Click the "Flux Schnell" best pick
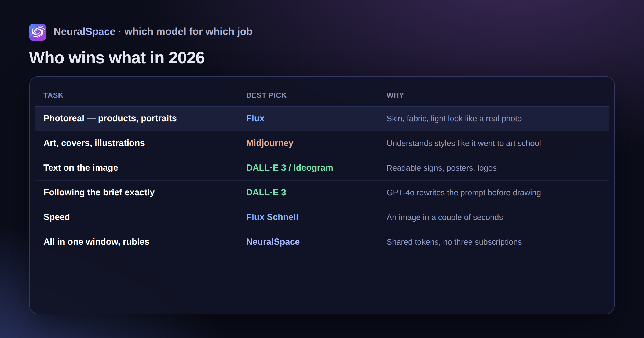644x338 pixels. pos(272,217)
